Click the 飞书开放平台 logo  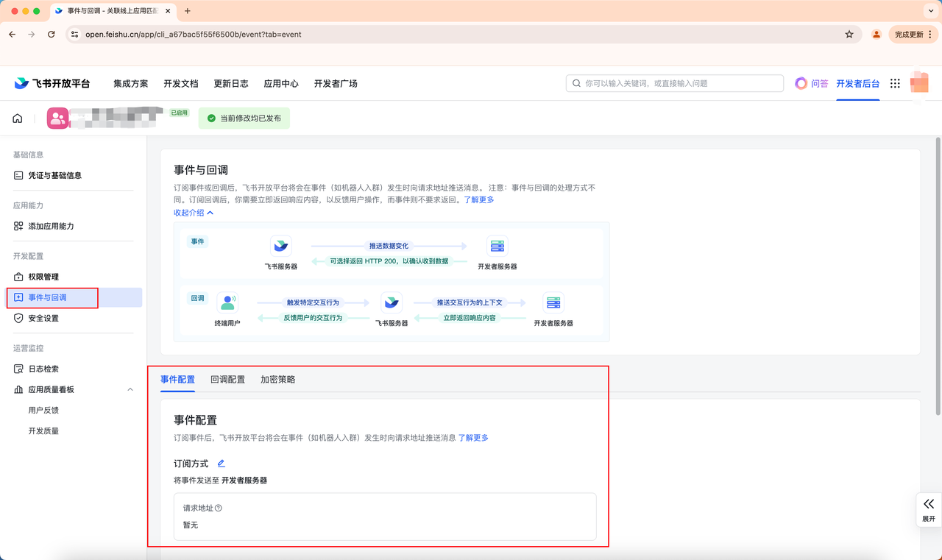coord(52,84)
